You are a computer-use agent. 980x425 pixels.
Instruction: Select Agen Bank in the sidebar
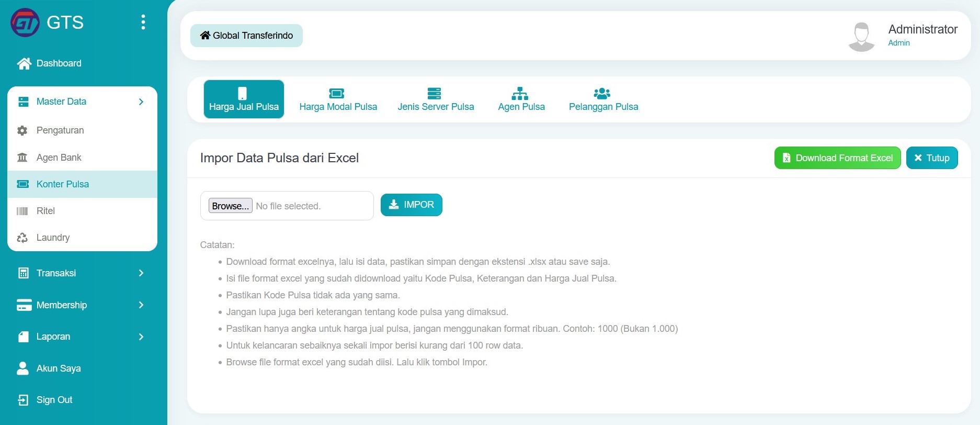pyautogui.click(x=82, y=158)
